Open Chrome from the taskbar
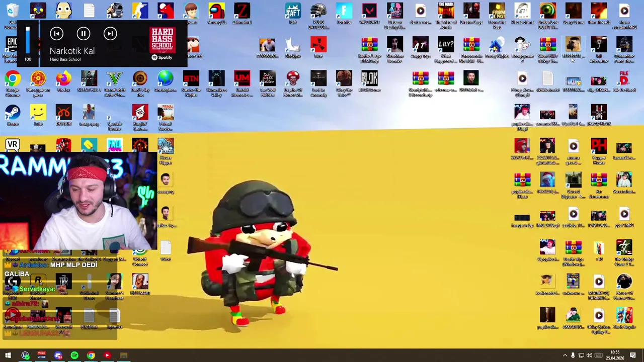The width and height of the screenshot is (644, 362). tap(91, 355)
